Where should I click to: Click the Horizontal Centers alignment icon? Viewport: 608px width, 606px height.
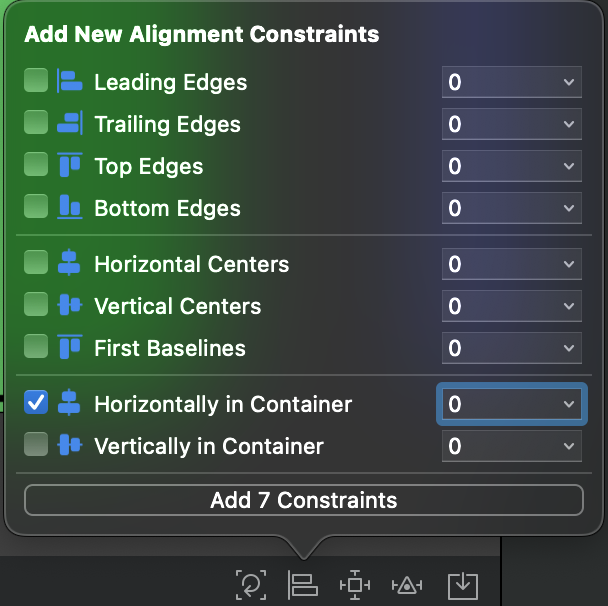[69, 264]
